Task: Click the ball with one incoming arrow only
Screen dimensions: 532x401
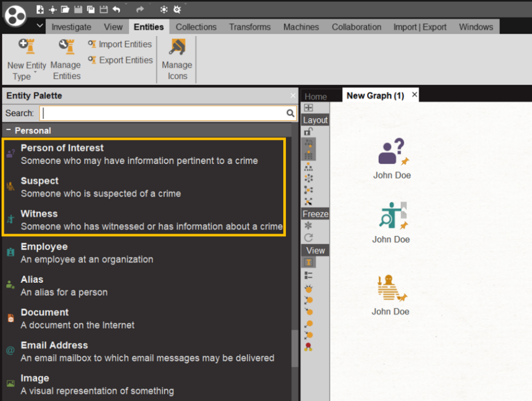Action: pos(309,311)
